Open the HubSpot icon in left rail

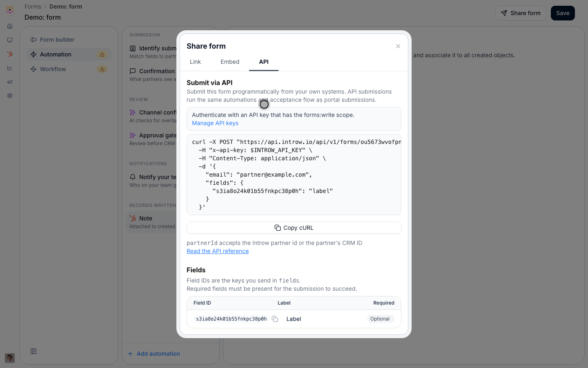[x=10, y=54]
